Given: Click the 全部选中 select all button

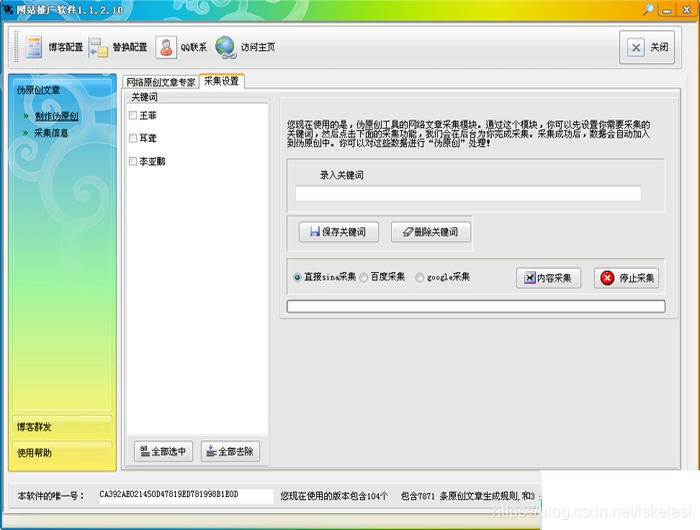Looking at the screenshot, I should [163, 451].
